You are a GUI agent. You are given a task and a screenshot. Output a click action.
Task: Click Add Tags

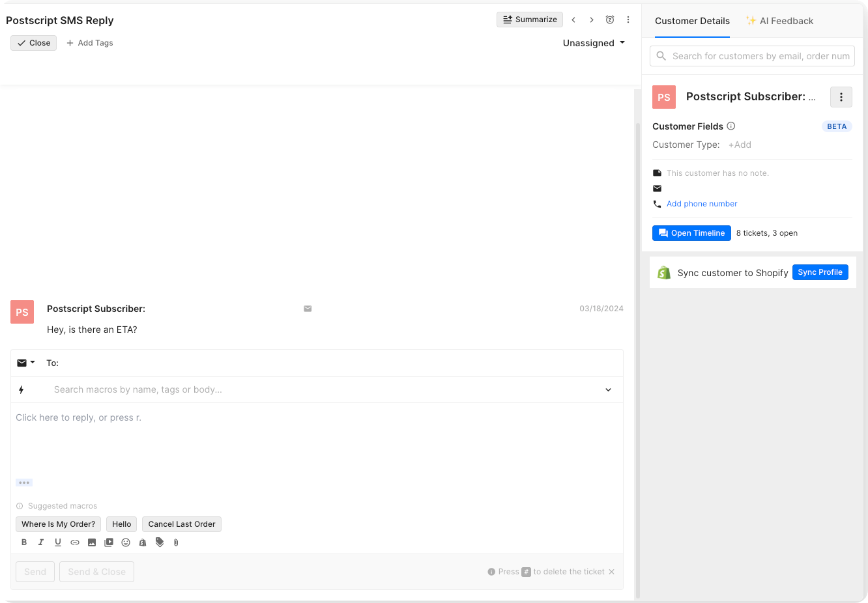pos(90,43)
